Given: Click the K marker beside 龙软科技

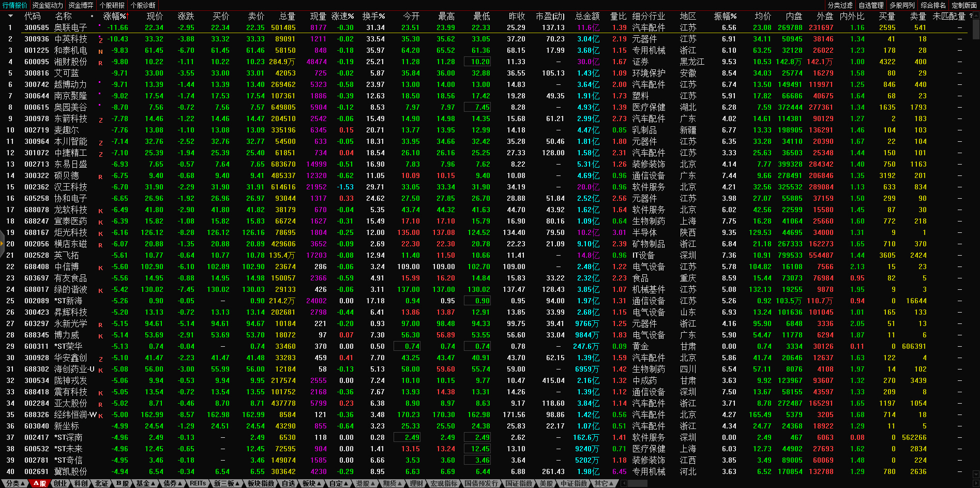Looking at the screenshot, I should pos(100,211).
